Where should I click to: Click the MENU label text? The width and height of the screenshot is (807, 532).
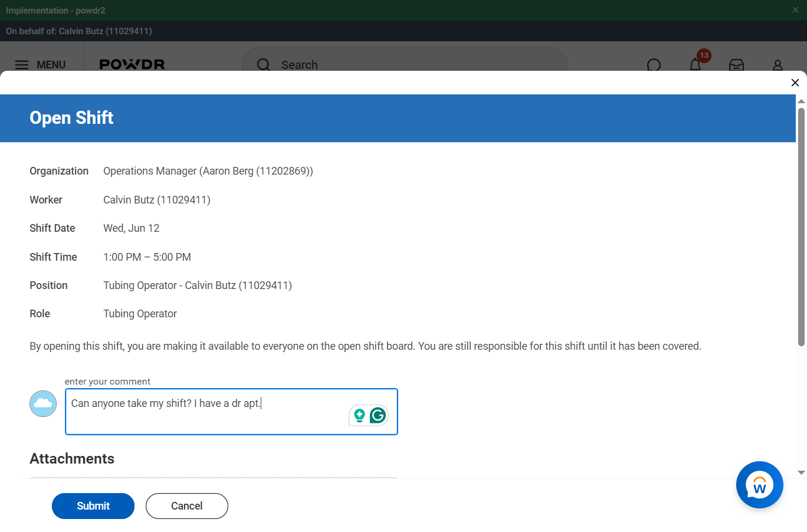coord(51,65)
